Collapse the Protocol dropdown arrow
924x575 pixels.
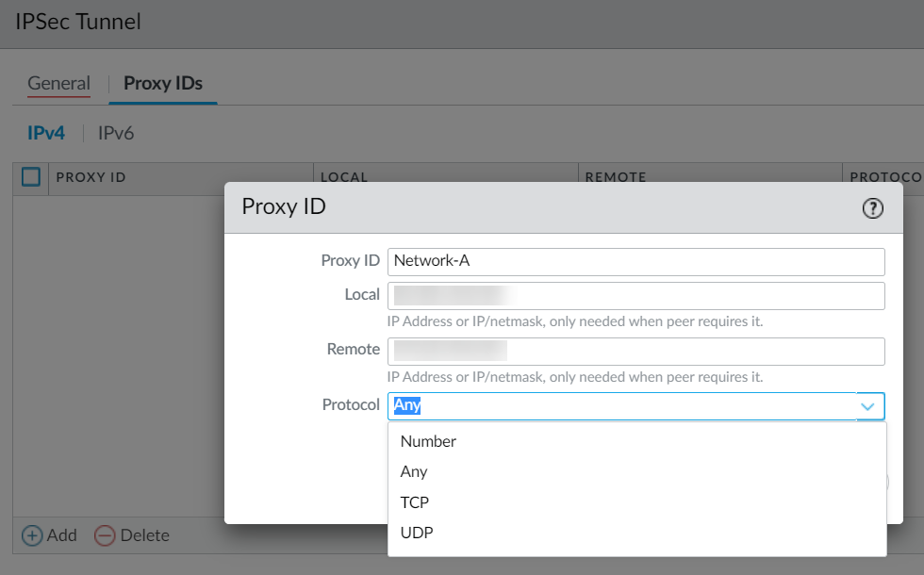click(868, 406)
